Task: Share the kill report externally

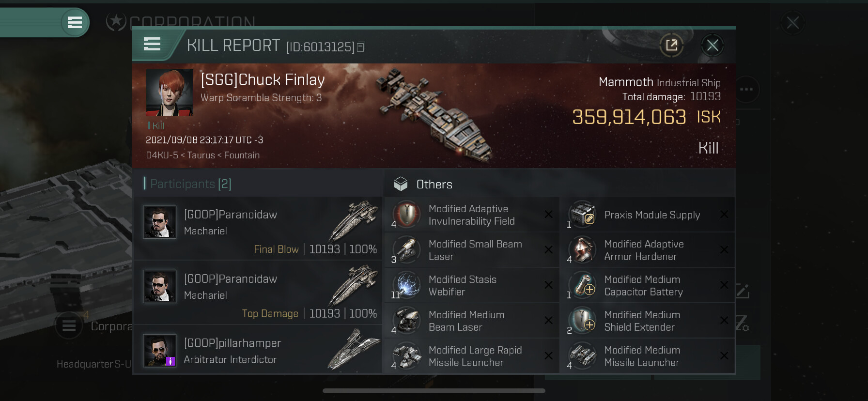Action: [x=671, y=46]
